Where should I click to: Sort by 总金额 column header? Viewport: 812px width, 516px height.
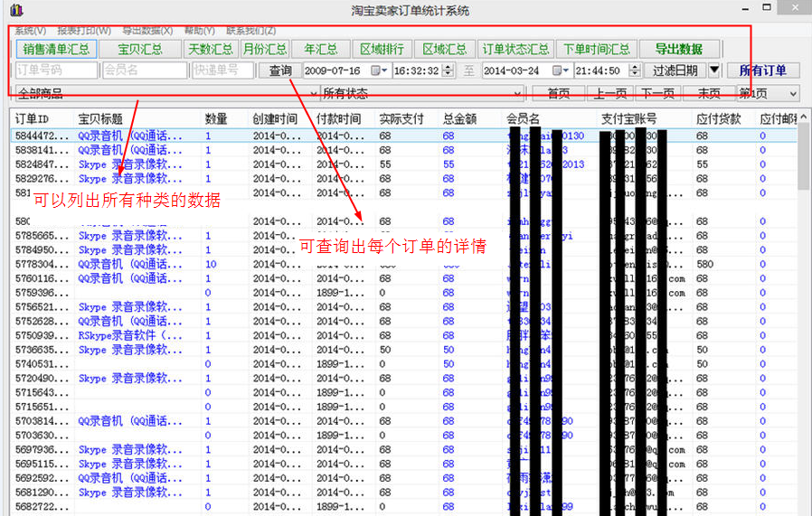pos(470,118)
